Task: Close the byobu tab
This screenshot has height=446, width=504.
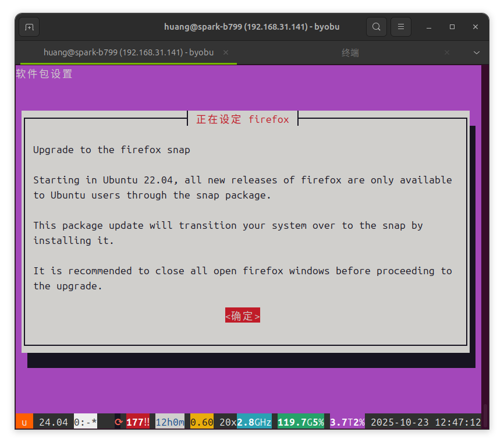Action: (x=226, y=52)
